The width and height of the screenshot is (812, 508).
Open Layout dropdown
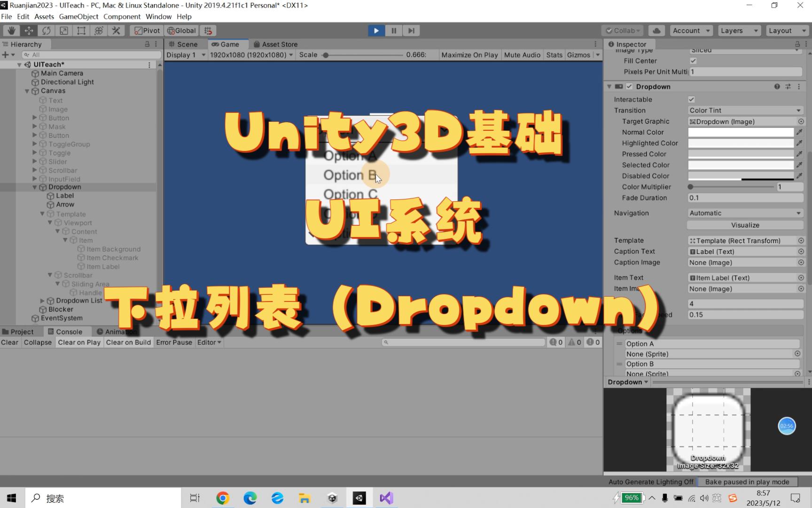click(x=787, y=31)
